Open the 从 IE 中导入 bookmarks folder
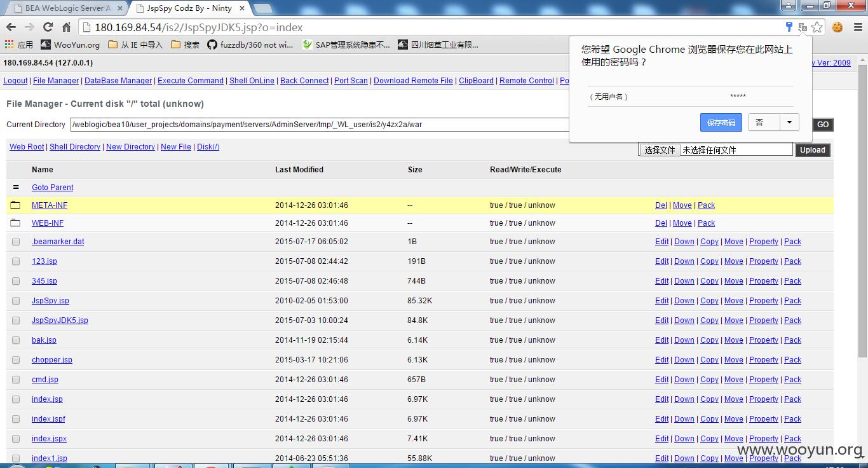The height and width of the screenshot is (468, 868). (135, 45)
